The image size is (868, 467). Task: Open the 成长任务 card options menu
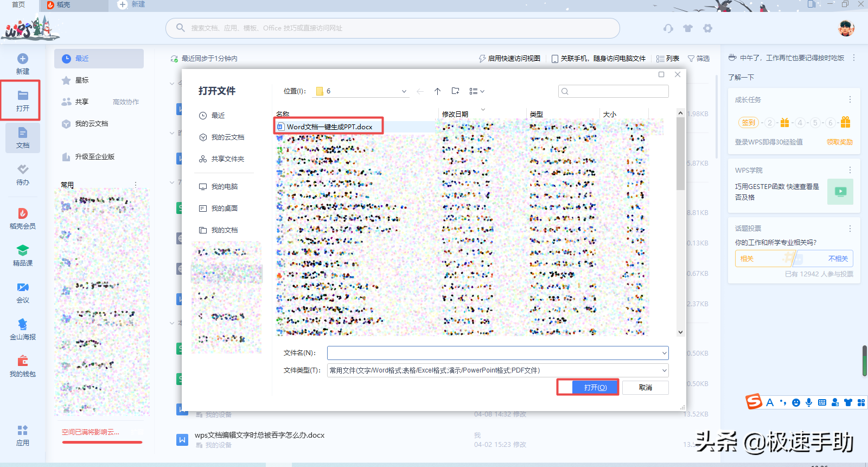tap(850, 99)
